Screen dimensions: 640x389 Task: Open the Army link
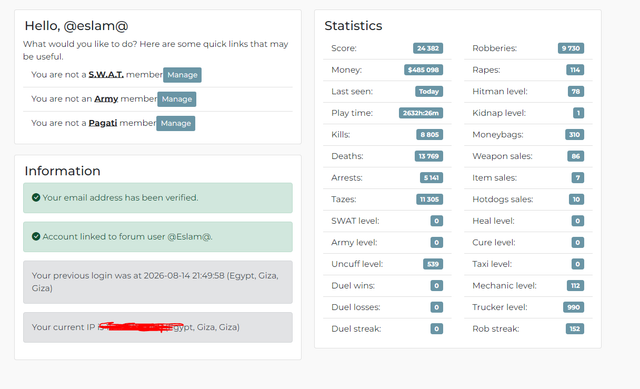point(106,99)
